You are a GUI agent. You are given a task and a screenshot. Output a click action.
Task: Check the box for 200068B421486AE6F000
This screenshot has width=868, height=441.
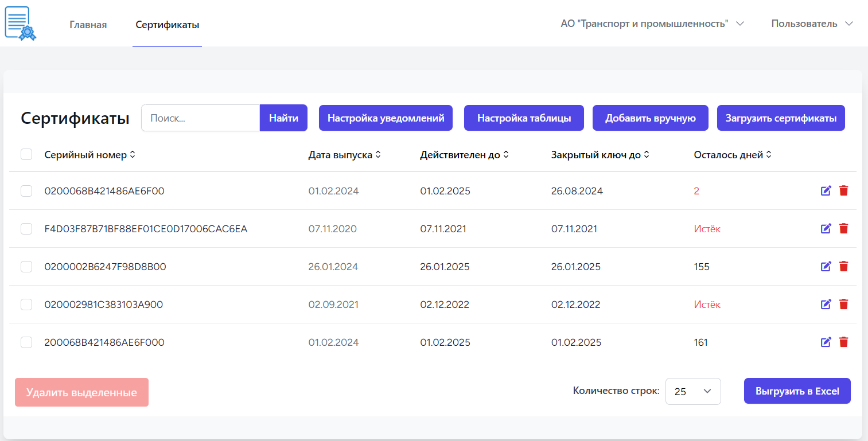pos(26,342)
